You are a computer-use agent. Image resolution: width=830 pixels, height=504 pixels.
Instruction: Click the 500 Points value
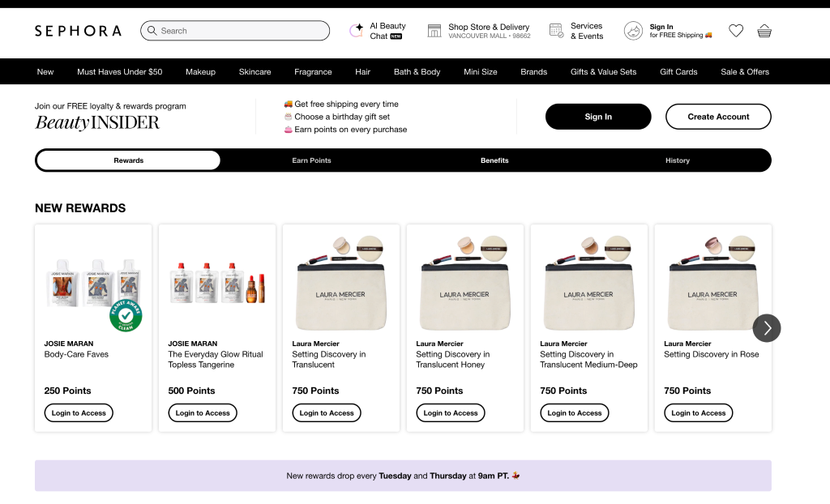(x=191, y=391)
